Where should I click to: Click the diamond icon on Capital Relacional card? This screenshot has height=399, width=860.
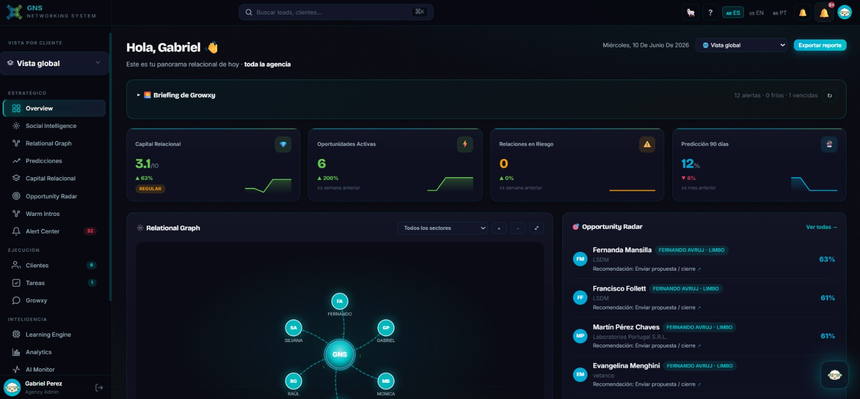[283, 144]
